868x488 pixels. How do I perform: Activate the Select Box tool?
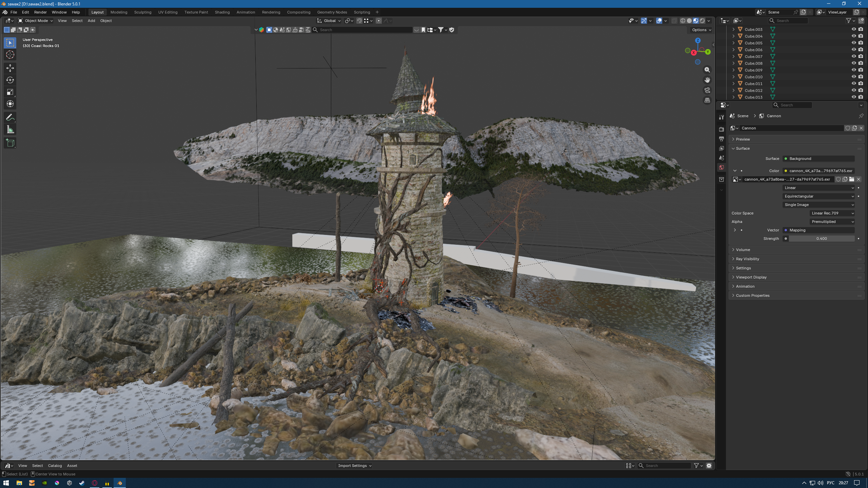[x=10, y=43]
